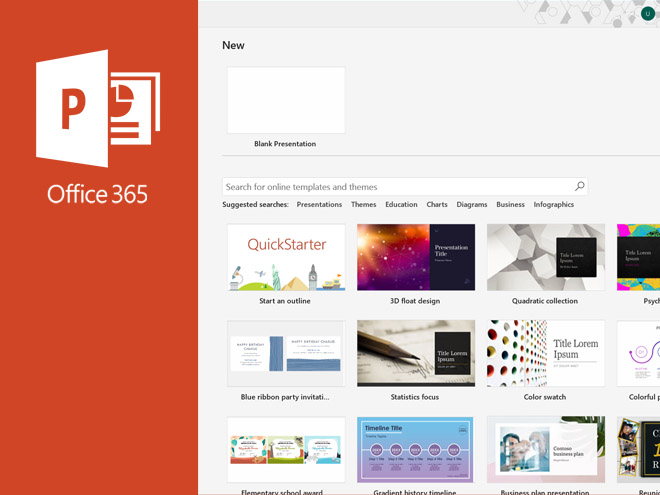
Task: Choose the Color swatch template
Action: point(545,354)
